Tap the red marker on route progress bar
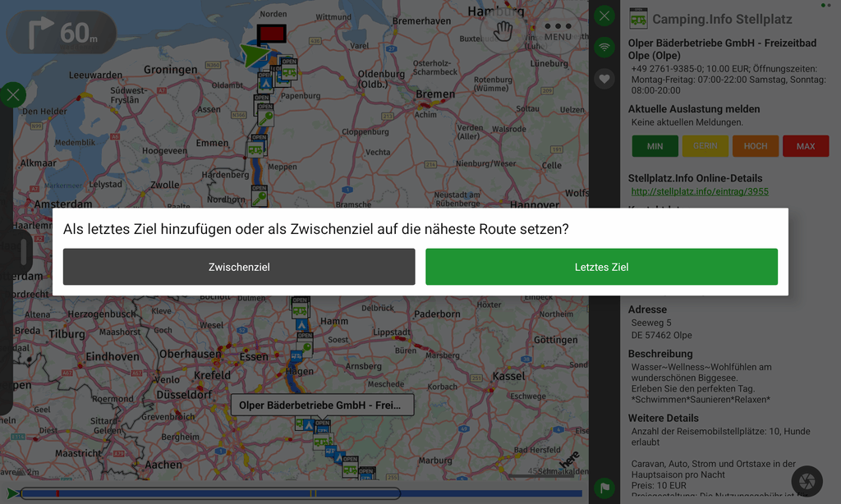This screenshot has width=841, height=504. point(57,493)
